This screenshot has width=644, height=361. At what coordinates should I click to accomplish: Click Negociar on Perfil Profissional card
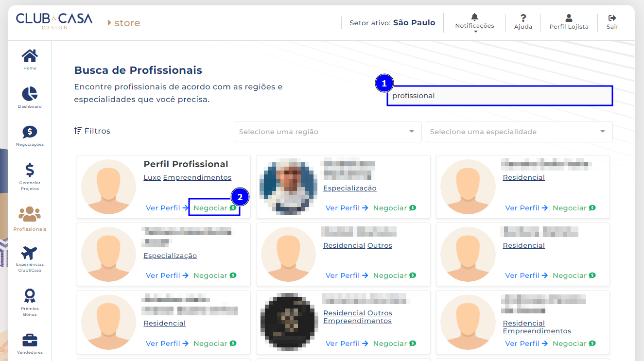(214, 208)
